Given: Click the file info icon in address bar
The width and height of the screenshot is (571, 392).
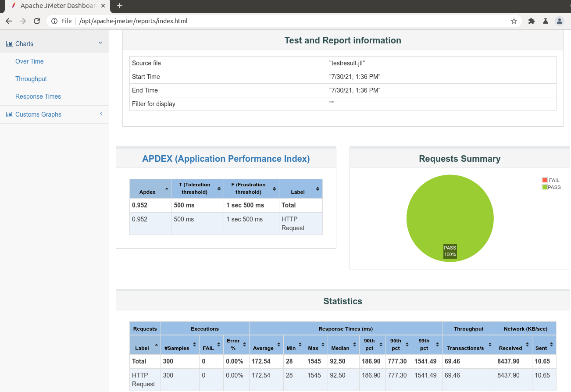Looking at the screenshot, I should point(54,21).
